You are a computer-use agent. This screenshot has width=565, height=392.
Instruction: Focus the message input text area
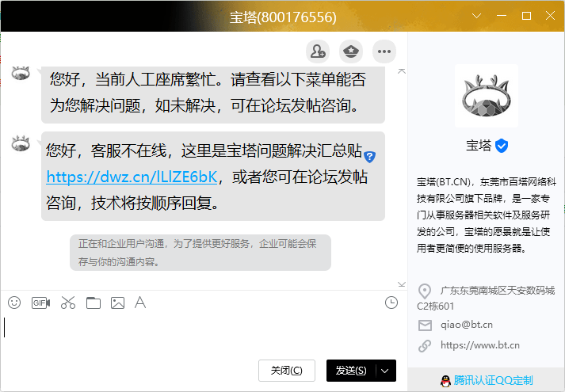[204, 335]
